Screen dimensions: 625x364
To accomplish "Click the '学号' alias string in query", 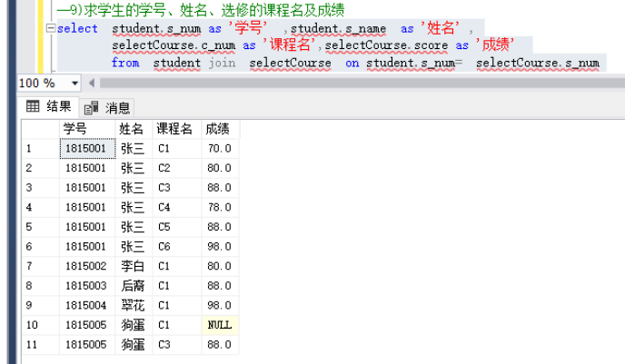I will pyautogui.click(x=247, y=28).
